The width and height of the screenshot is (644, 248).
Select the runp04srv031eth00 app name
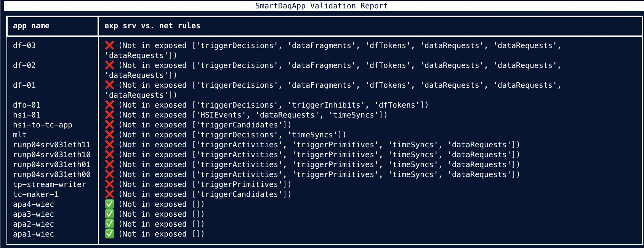(x=52, y=174)
